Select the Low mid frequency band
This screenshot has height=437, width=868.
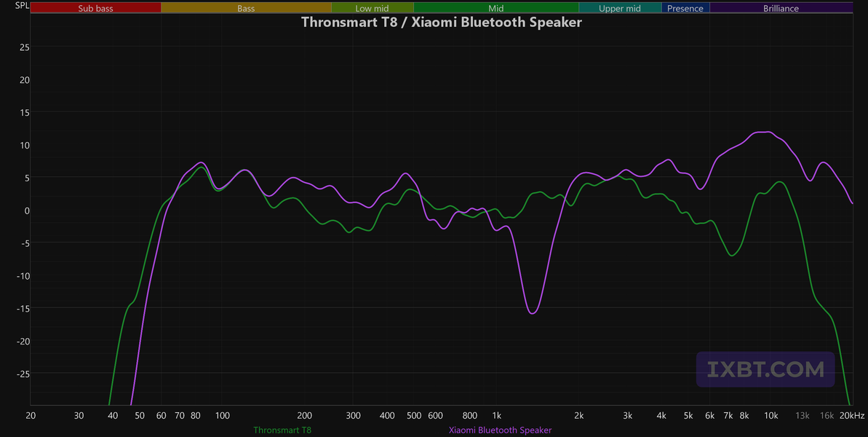pos(373,8)
